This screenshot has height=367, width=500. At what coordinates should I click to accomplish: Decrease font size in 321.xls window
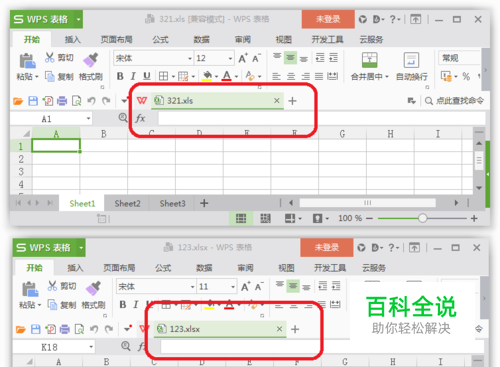click(256, 58)
